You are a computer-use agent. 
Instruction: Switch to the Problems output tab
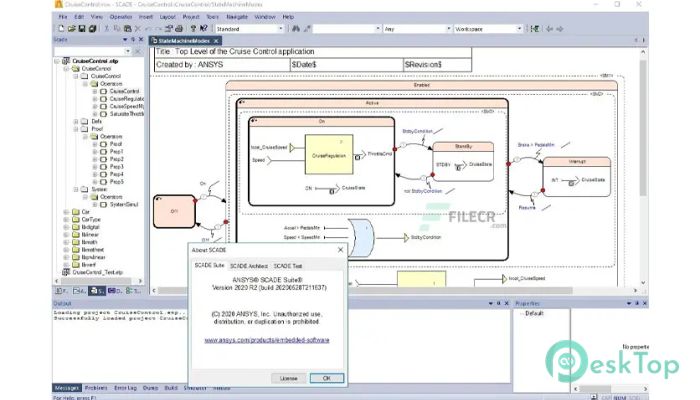(x=96, y=388)
